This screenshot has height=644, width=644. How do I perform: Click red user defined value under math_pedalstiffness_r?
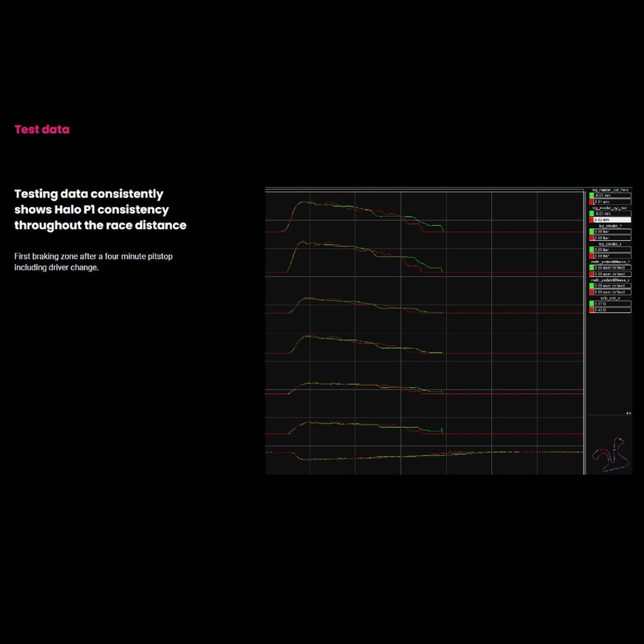coord(613,292)
